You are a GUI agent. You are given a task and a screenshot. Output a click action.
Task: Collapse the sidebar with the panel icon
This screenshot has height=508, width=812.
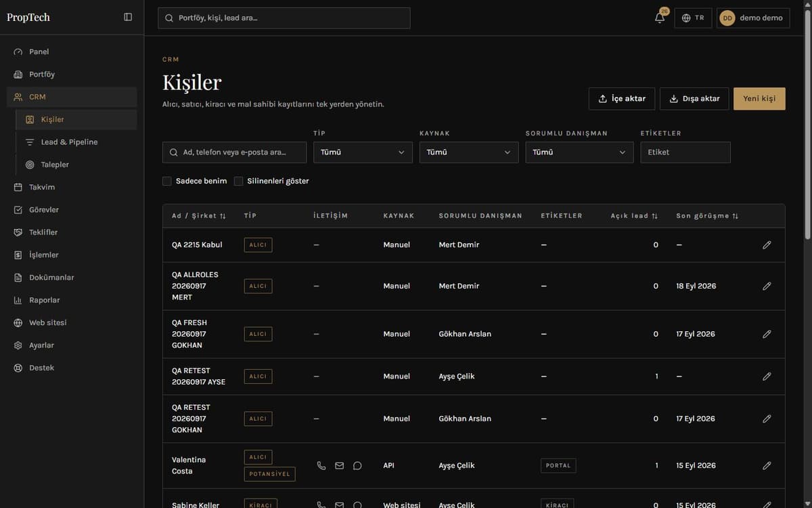pos(128,17)
